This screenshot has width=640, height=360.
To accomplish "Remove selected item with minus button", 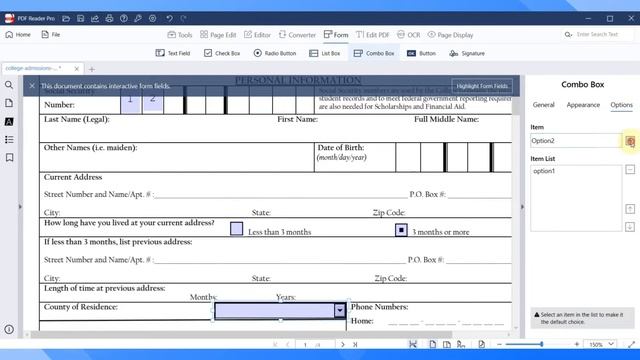I will click(x=630, y=169).
